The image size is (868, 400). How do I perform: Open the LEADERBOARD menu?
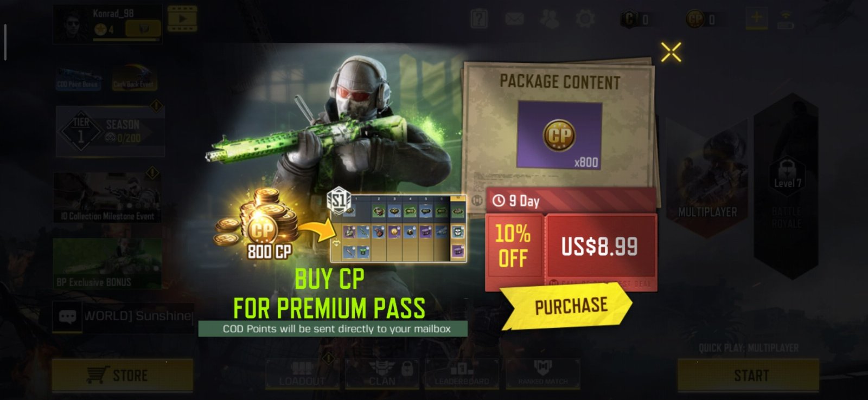click(x=462, y=374)
